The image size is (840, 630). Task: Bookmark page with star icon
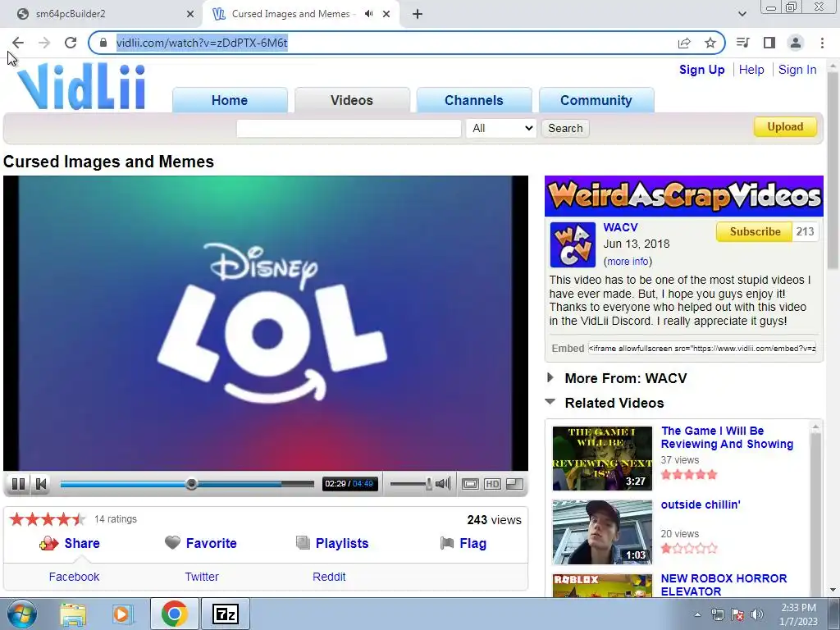[x=710, y=43]
